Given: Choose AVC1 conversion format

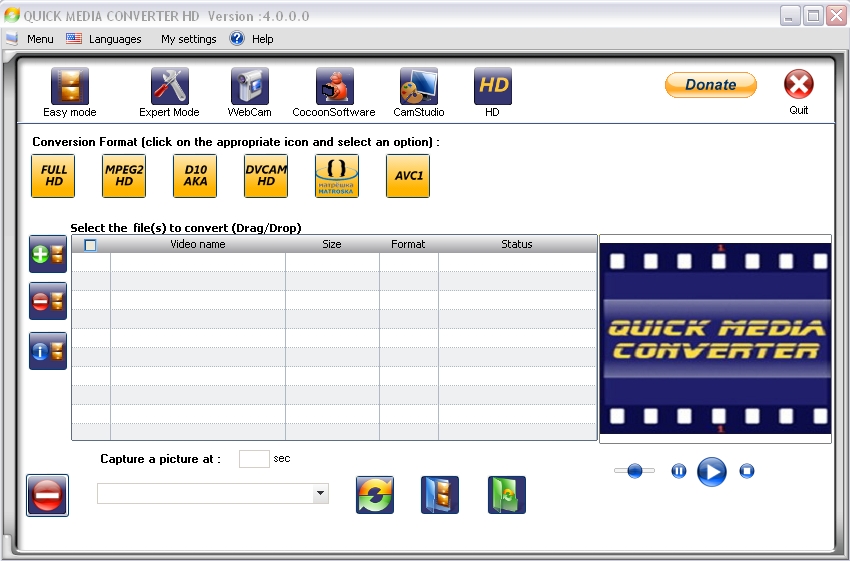Looking at the screenshot, I should (x=408, y=176).
